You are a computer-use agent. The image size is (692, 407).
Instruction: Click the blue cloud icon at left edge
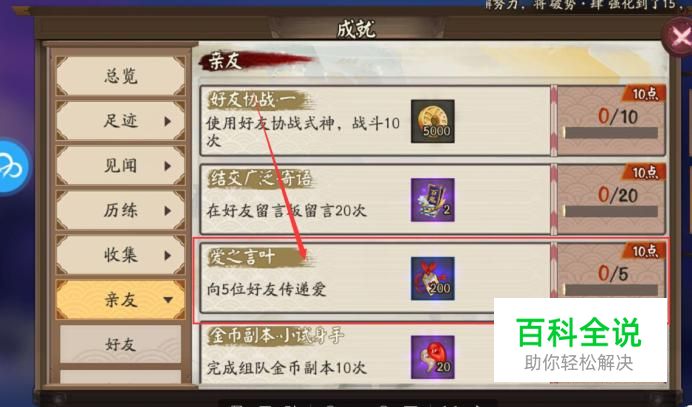pyautogui.click(x=12, y=167)
